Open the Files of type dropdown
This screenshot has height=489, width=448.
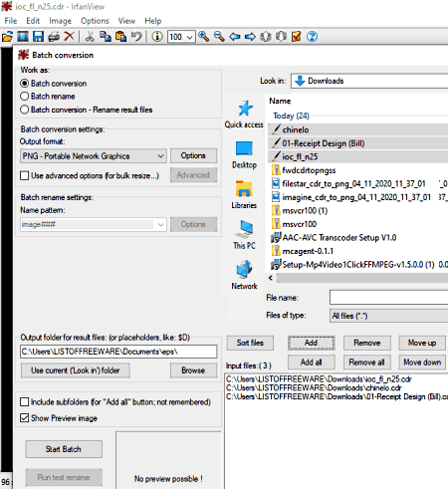pyautogui.click(x=388, y=316)
